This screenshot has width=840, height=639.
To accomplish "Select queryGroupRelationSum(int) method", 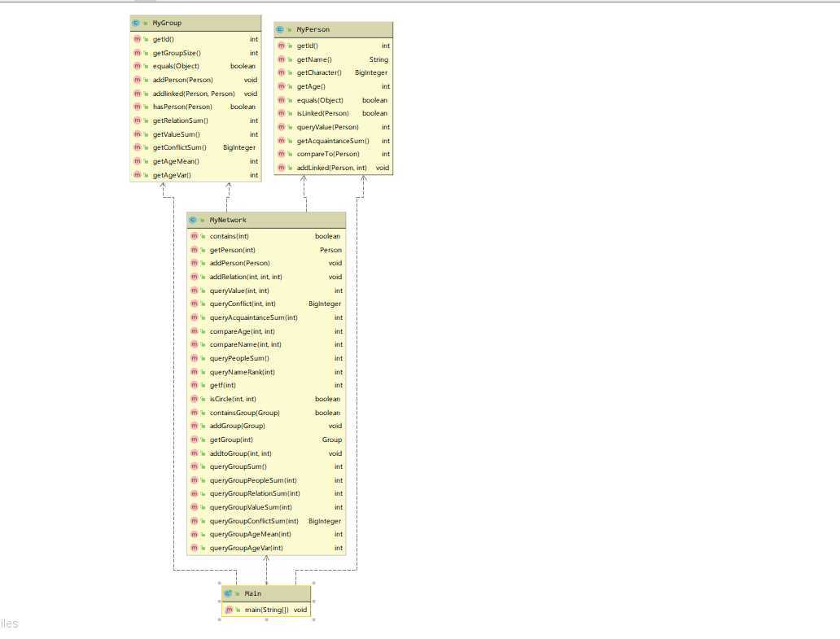I will click(266, 493).
